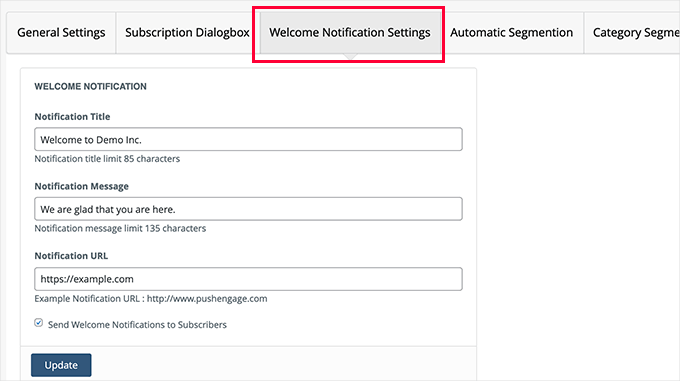Click the message limit 135 characters hint

click(120, 228)
